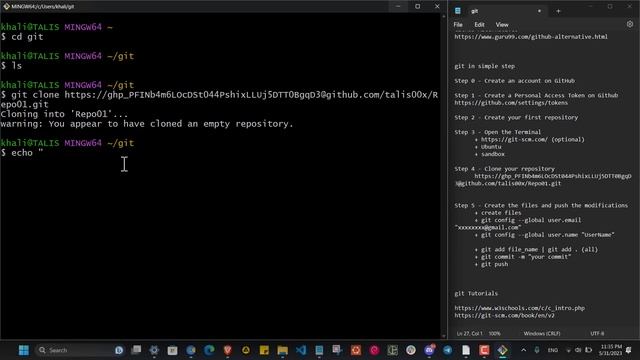Show hidden system tray icons
This screenshot has width=640, height=360.
pos(524,350)
